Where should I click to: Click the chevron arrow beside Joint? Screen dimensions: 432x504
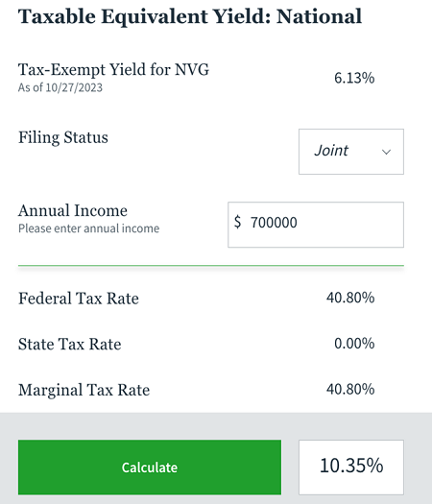click(386, 152)
